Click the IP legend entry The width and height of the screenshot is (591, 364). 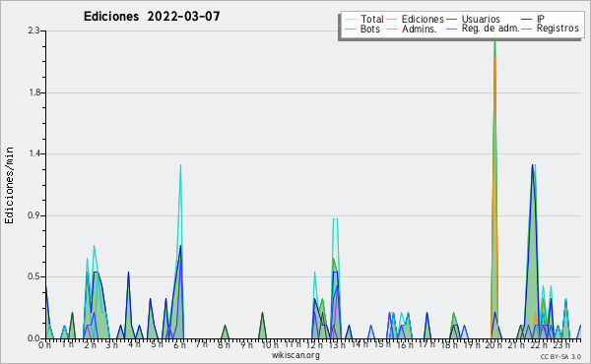coord(533,19)
